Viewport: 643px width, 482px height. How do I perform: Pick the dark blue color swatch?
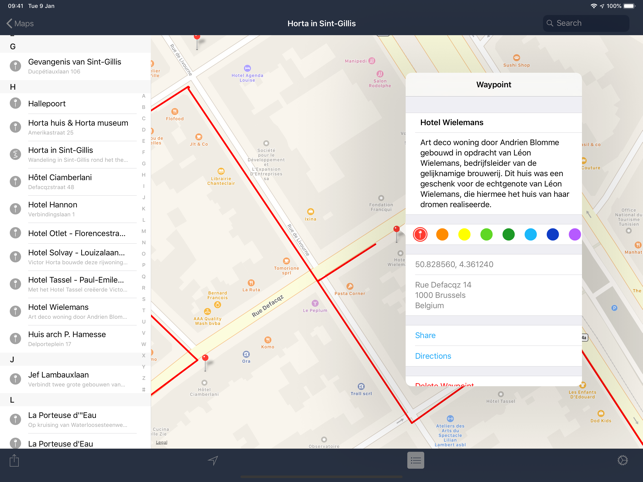(553, 235)
